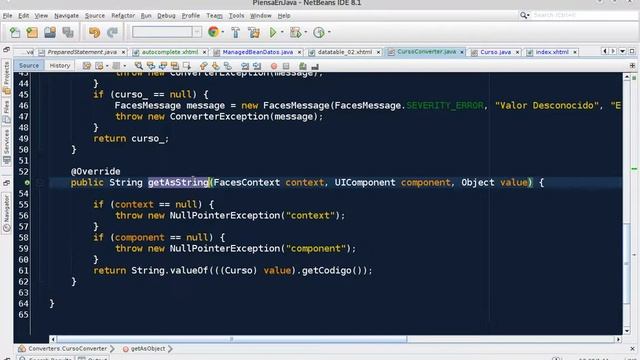Screen dimensions: 640x360
Task: Click Converters.CursoConverter breadcrumb
Action: tap(67, 349)
